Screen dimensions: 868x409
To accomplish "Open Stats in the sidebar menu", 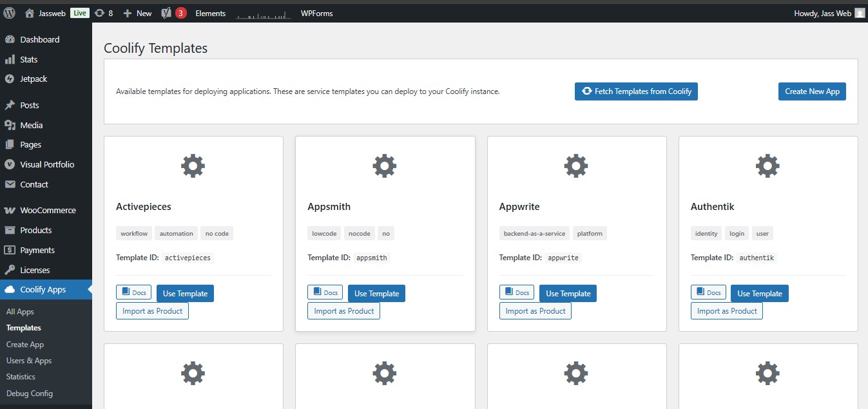I will tap(46, 59).
